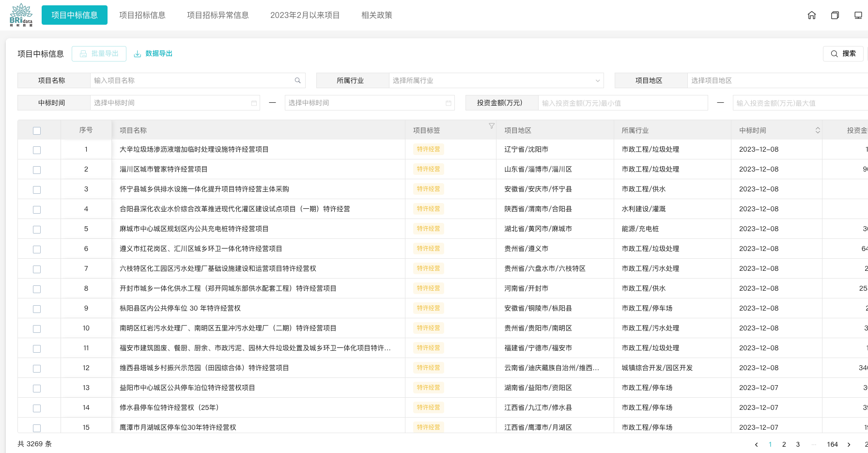Click the 批量导出 button

point(99,54)
